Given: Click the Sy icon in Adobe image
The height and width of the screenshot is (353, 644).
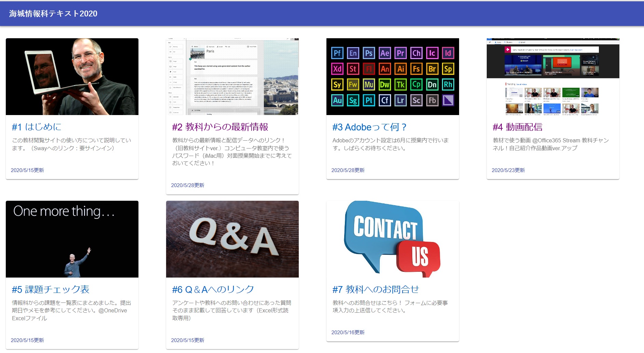Looking at the screenshot, I should (337, 85).
